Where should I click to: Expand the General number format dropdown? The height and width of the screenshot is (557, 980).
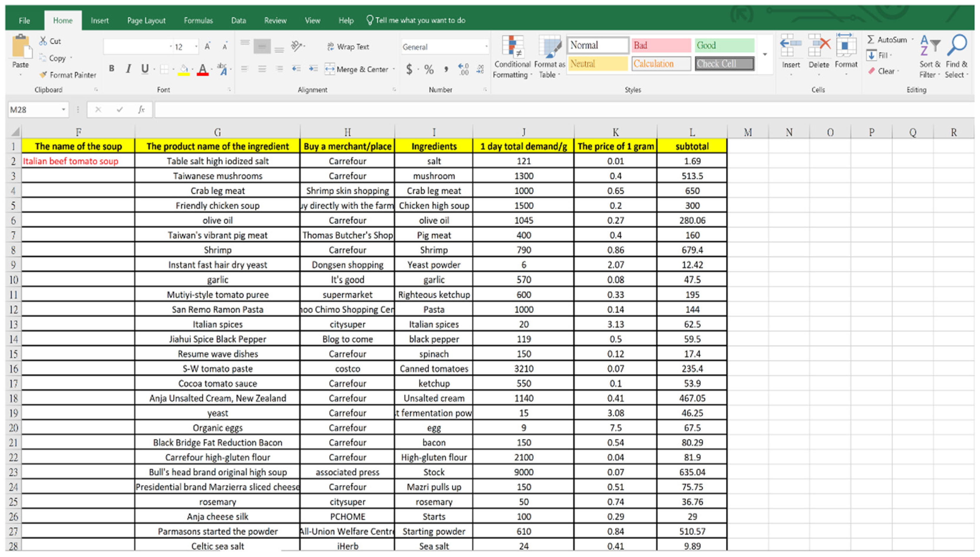[486, 47]
